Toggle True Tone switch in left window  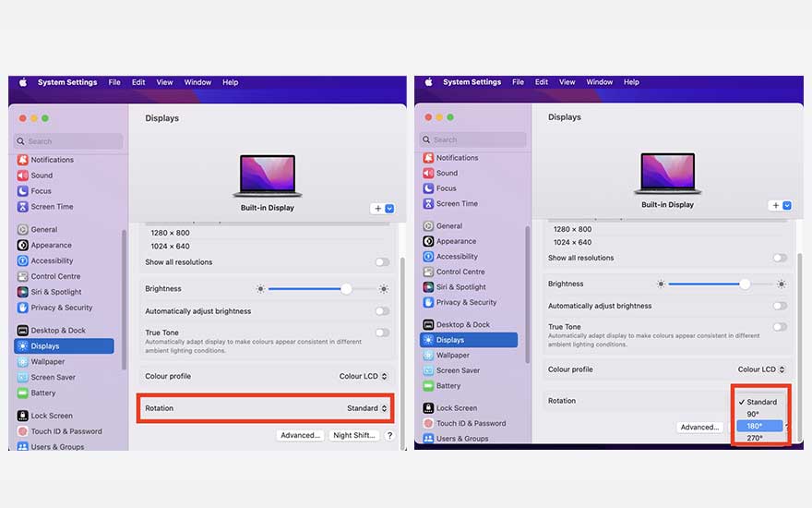click(381, 333)
